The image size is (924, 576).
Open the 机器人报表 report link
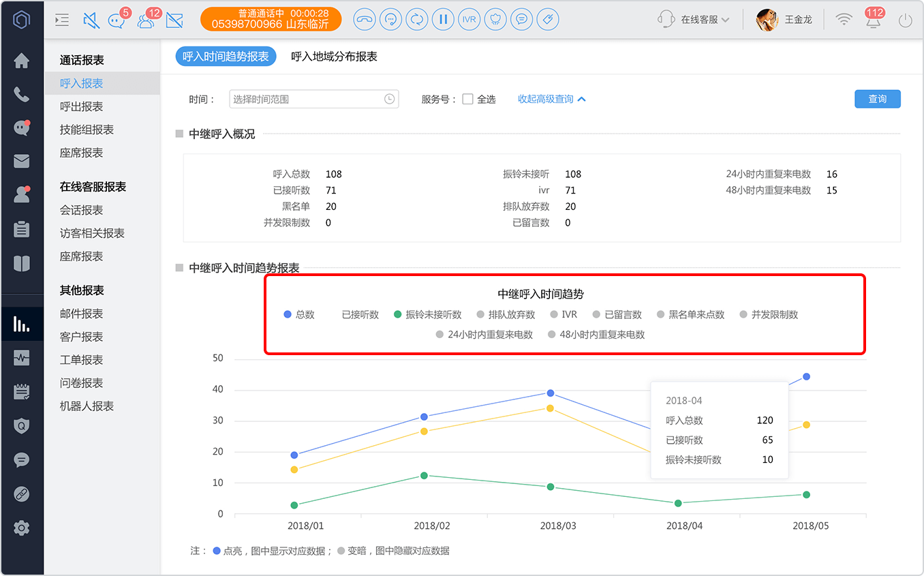point(87,406)
